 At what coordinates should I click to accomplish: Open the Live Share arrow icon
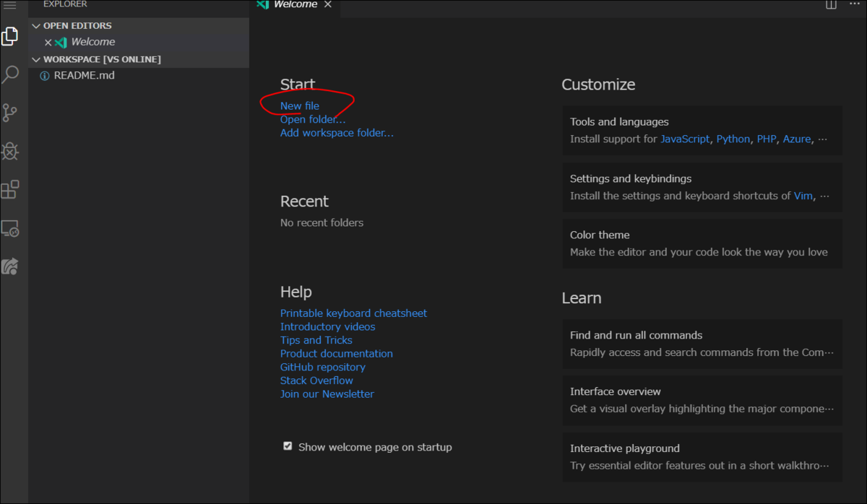10,266
